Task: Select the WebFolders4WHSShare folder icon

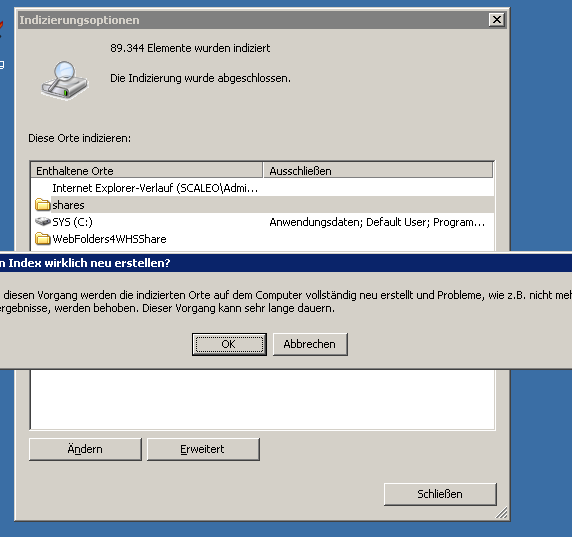Action: click(43, 239)
